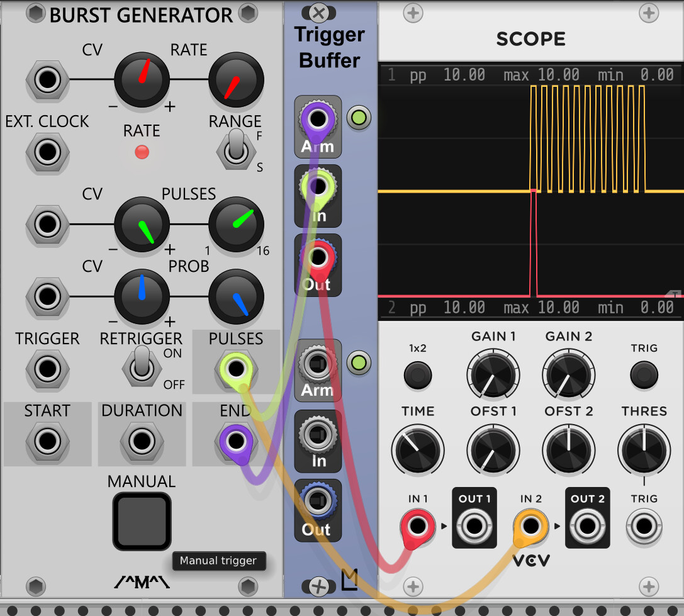Click the Pulses CV attenuverter knob

pos(142,224)
